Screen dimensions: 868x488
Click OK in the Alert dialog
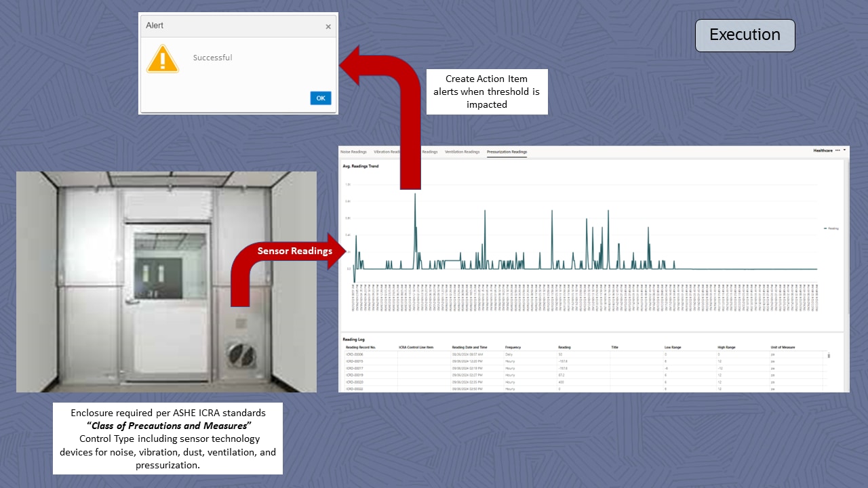320,98
